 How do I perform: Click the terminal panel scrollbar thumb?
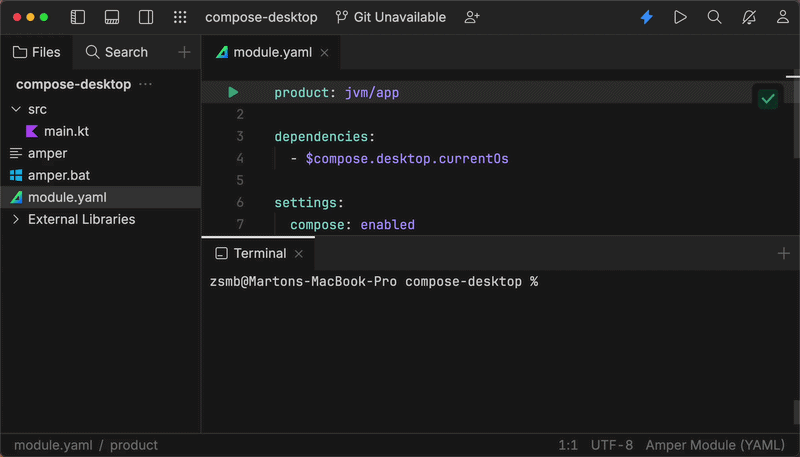796,412
